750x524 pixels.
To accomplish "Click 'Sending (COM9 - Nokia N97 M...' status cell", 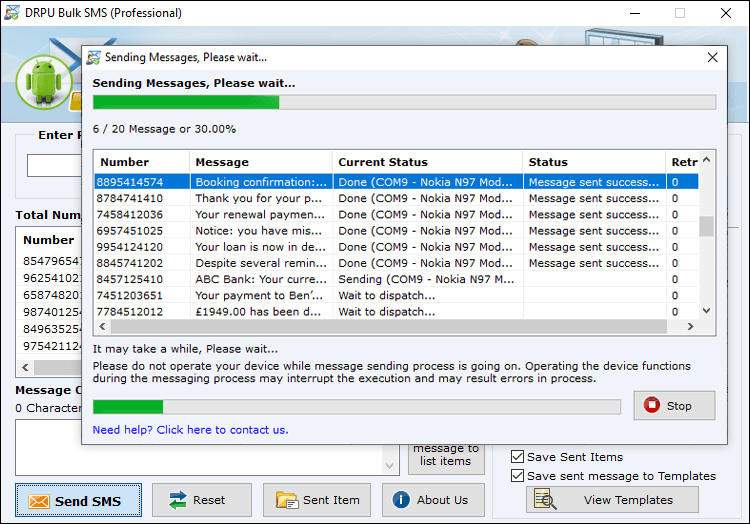I will click(x=427, y=280).
